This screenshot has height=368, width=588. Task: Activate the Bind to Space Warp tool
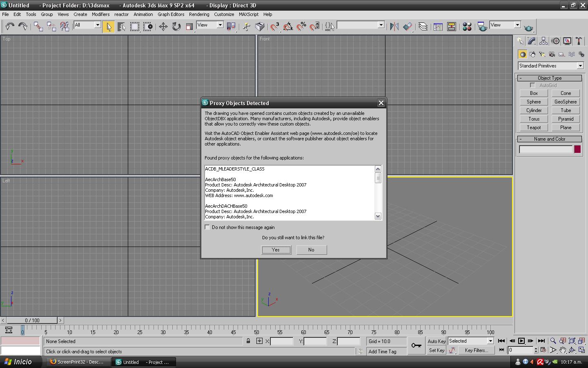[65, 27]
